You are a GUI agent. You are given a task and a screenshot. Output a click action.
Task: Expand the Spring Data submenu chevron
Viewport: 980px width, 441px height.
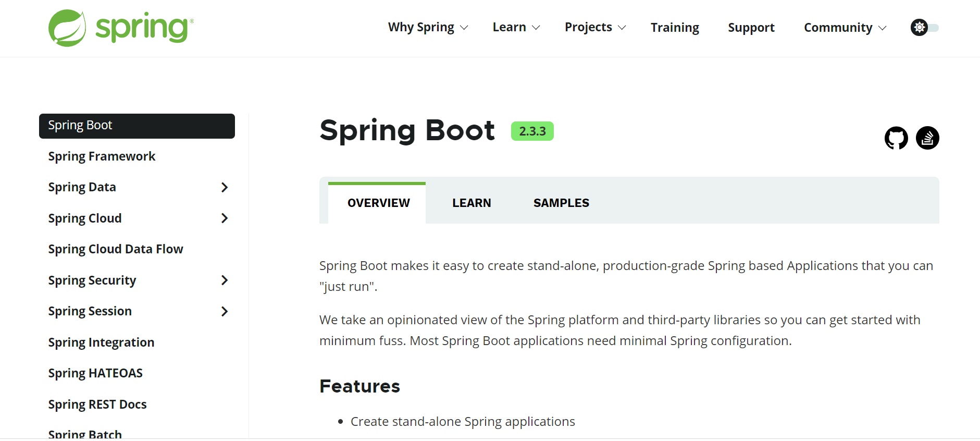pos(225,188)
